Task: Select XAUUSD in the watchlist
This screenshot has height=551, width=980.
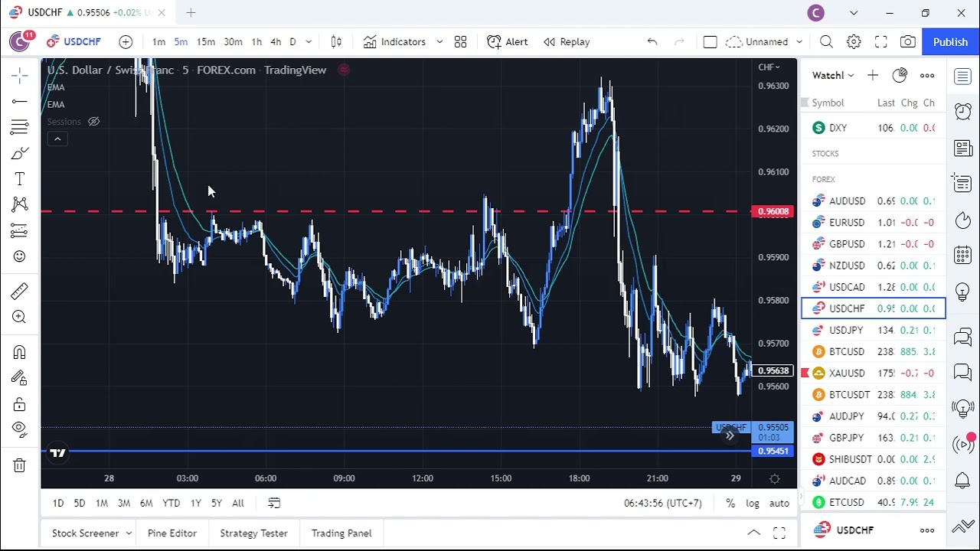Action: click(x=874, y=373)
